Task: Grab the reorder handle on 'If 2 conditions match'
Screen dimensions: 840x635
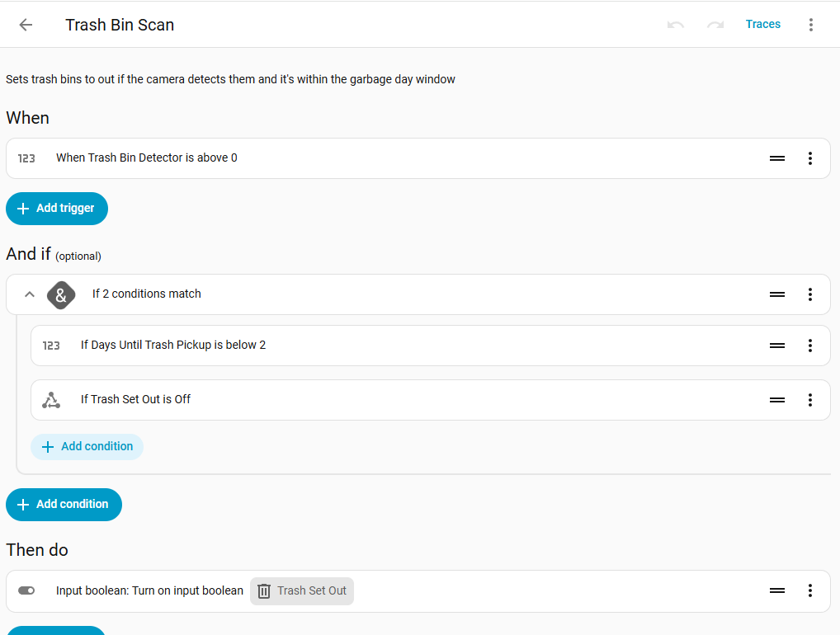Action: coord(777,294)
